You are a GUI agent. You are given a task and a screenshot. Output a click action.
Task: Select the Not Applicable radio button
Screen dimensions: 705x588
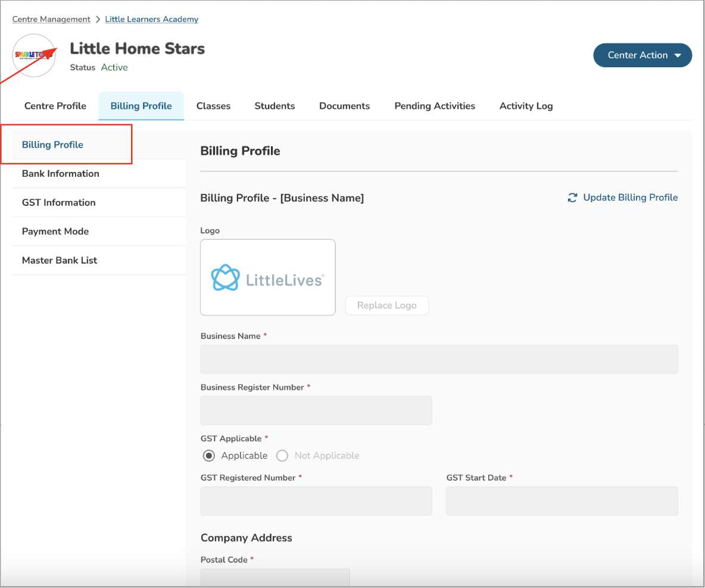283,456
